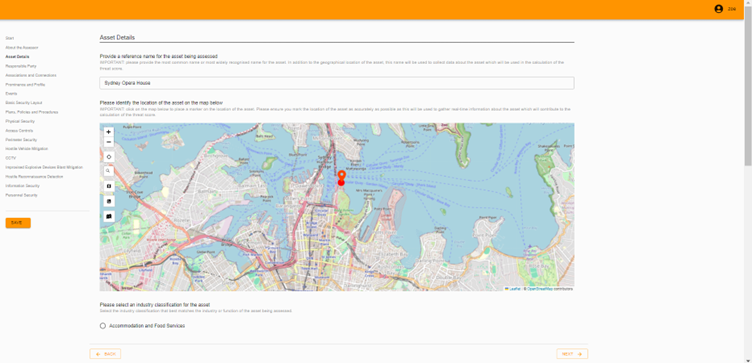Navigate to Physical Security section
The height and width of the screenshot is (363, 752).
20,122
